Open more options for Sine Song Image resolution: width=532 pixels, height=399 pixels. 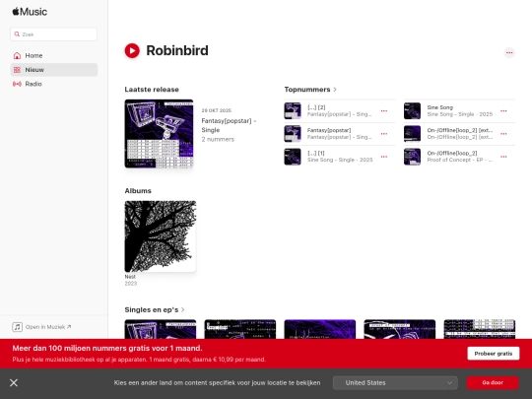point(503,111)
